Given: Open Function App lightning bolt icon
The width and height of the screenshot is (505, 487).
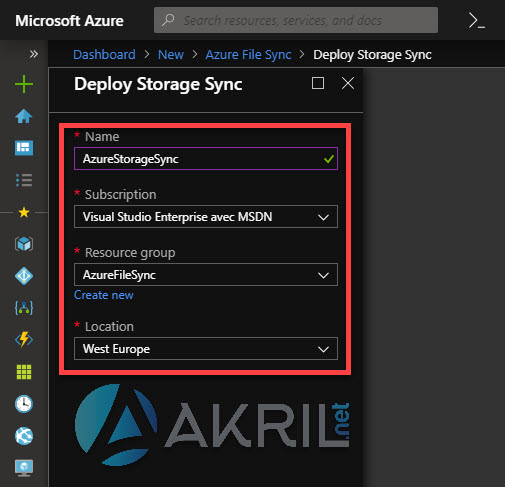Looking at the screenshot, I should (x=24, y=340).
